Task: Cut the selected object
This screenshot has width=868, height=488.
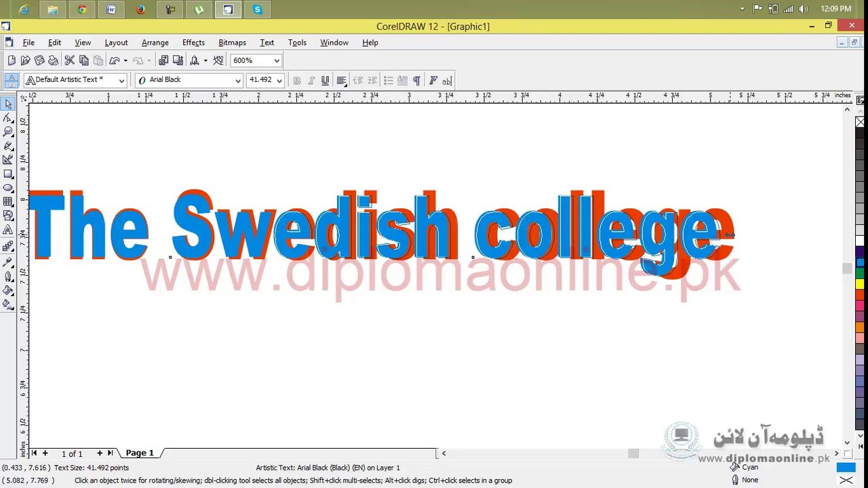Action: [x=69, y=60]
